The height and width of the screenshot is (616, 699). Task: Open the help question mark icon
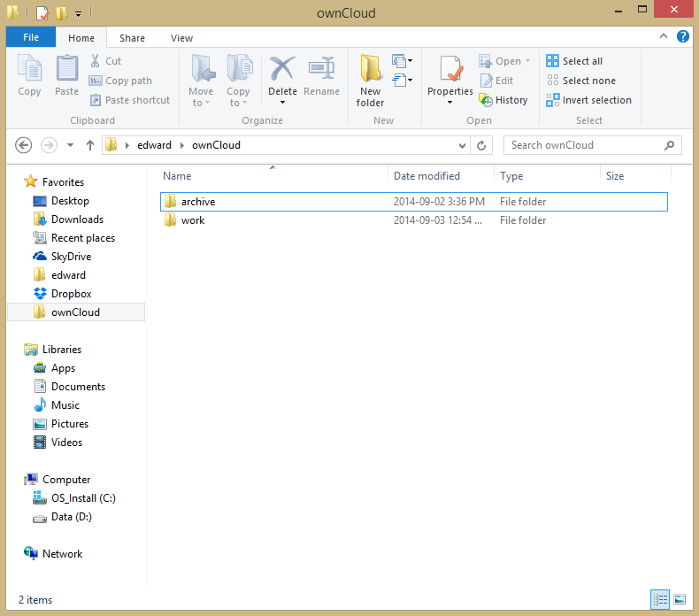click(x=682, y=36)
